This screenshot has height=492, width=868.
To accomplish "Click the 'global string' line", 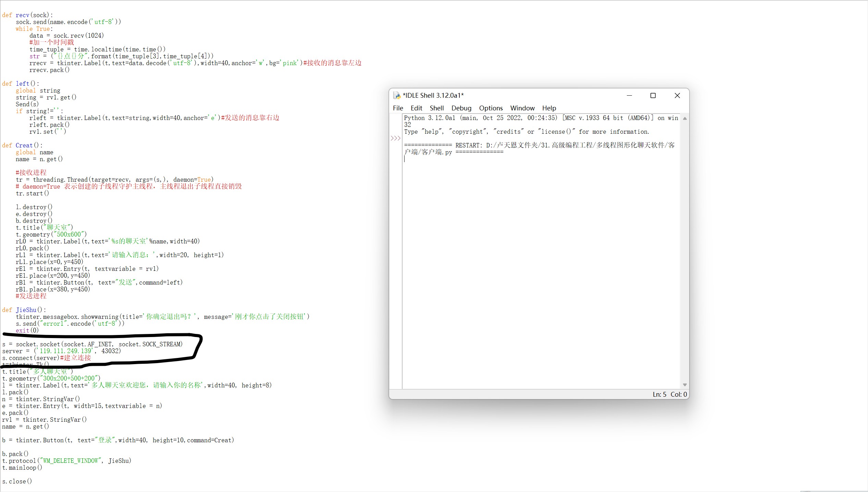I will (x=38, y=91).
